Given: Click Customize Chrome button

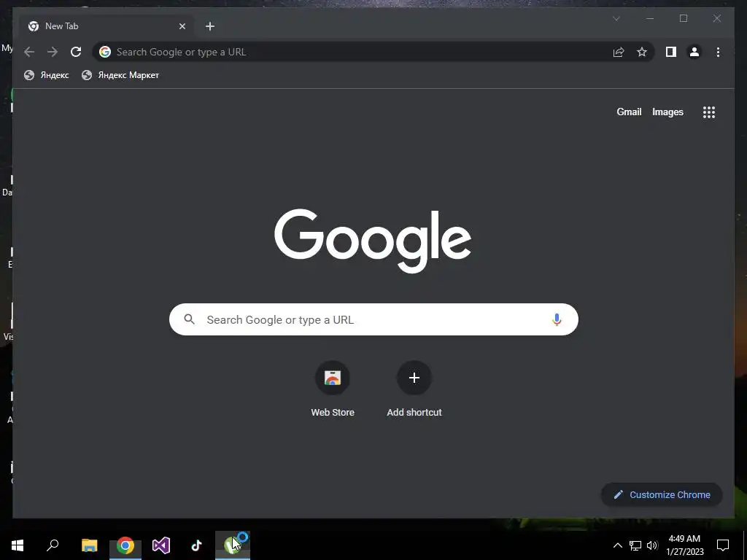Looking at the screenshot, I should (662, 495).
